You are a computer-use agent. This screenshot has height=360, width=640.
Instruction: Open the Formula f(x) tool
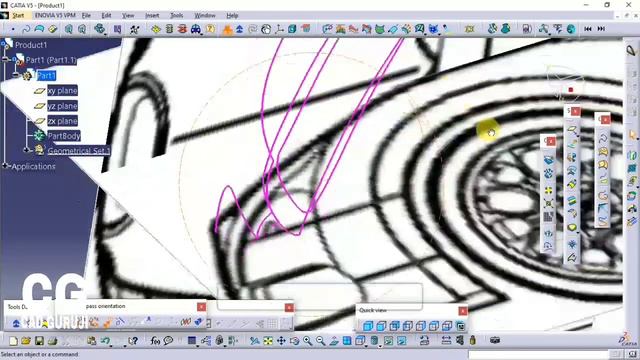[x=155, y=340]
